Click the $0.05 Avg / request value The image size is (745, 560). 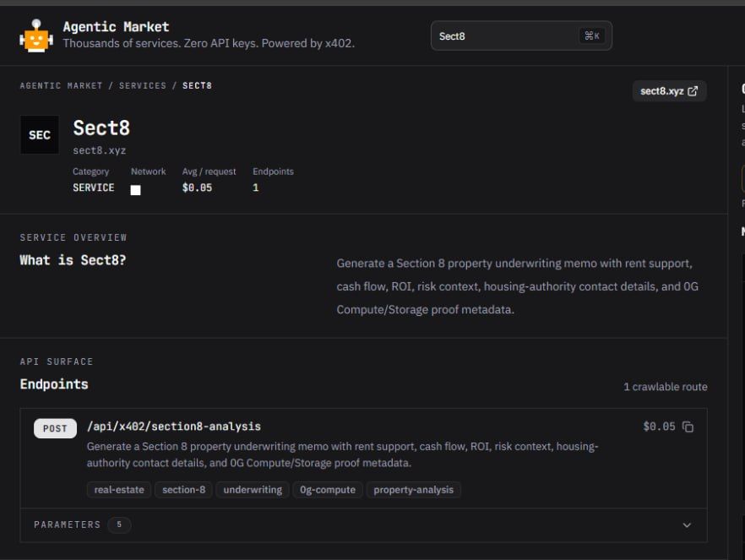tap(197, 188)
